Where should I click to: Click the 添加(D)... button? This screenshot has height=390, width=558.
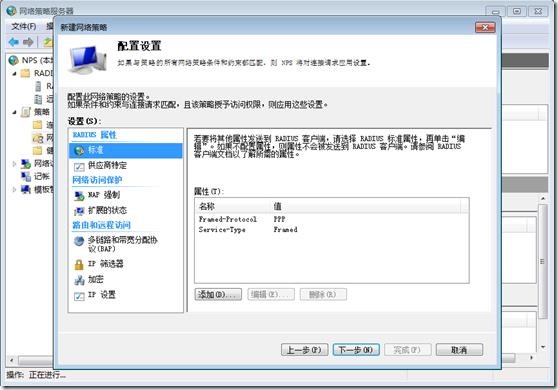218,294
